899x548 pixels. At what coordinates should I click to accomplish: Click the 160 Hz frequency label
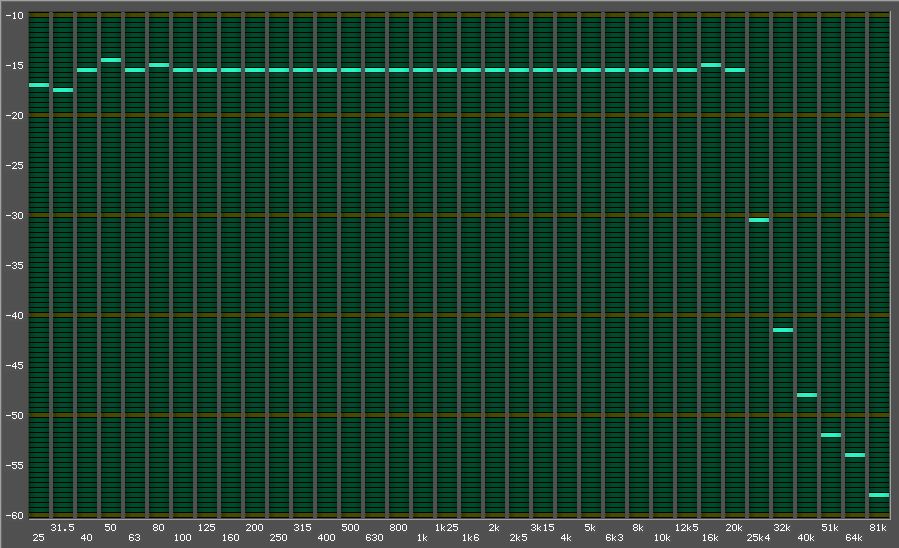click(230, 538)
